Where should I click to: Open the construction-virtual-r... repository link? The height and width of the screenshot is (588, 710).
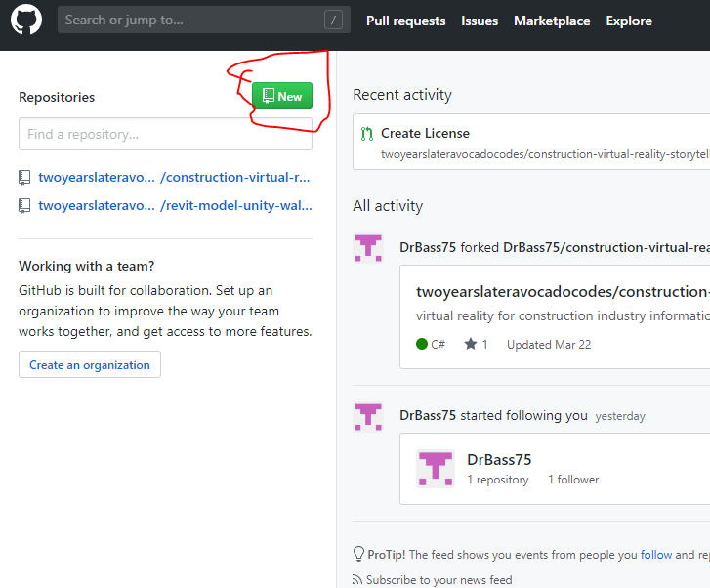pos(175,177)
